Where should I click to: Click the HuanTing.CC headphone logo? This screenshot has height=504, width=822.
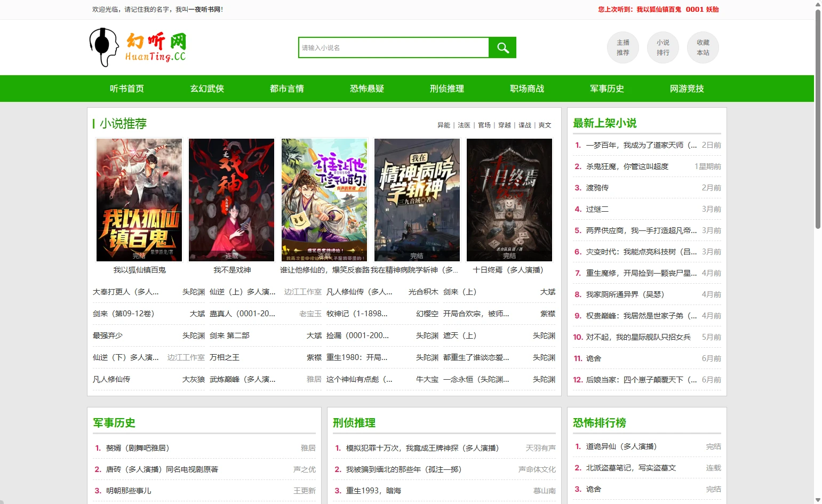point(138,47)
